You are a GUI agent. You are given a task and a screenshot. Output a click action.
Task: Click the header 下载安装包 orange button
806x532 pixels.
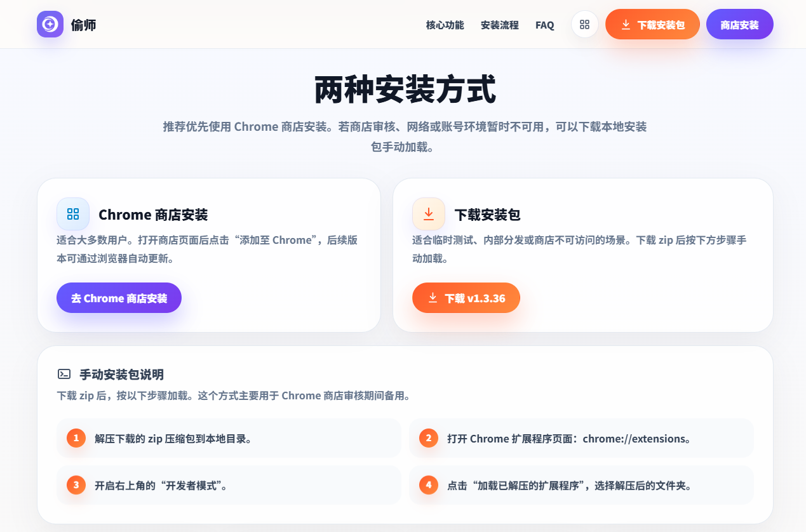[x=652, y=25]
